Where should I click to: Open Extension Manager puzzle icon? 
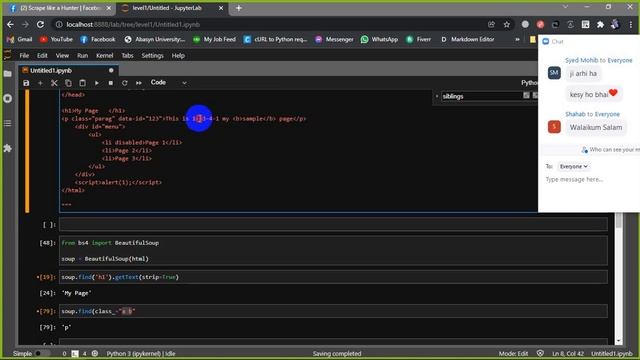coord(8,148)
